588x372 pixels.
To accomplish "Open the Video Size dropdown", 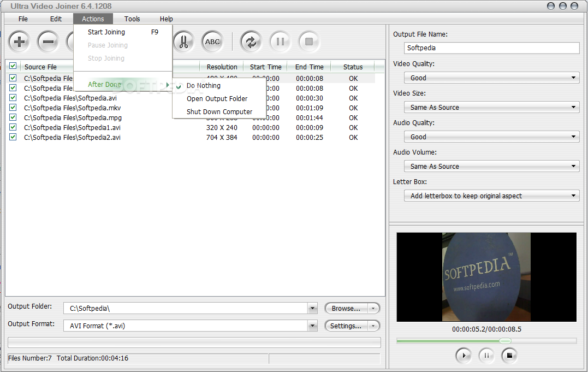I will coord(491,108).
